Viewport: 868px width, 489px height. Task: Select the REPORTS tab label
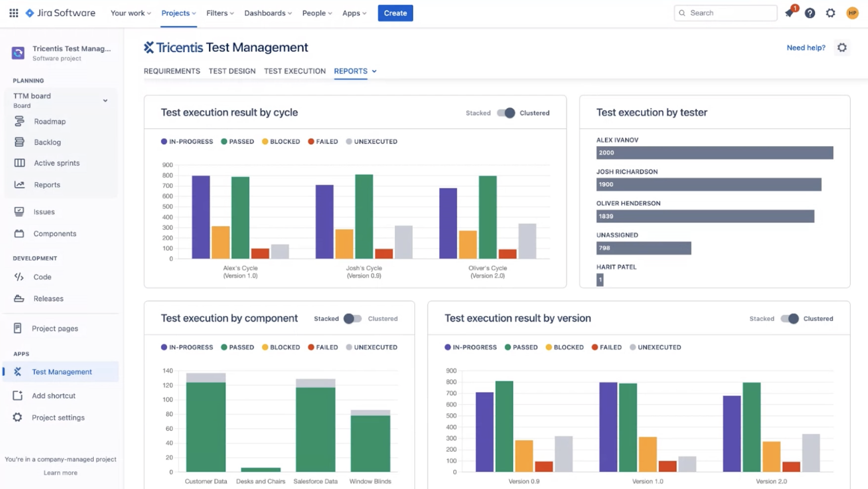coord(350,71)
